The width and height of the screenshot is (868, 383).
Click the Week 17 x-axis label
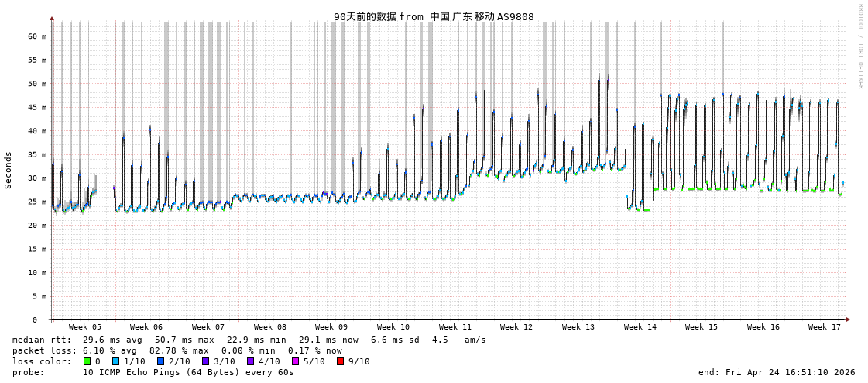tap(825, 327)
